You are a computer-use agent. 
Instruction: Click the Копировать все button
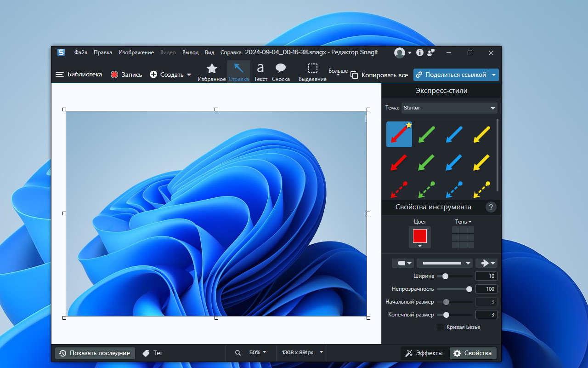point(379,75)
